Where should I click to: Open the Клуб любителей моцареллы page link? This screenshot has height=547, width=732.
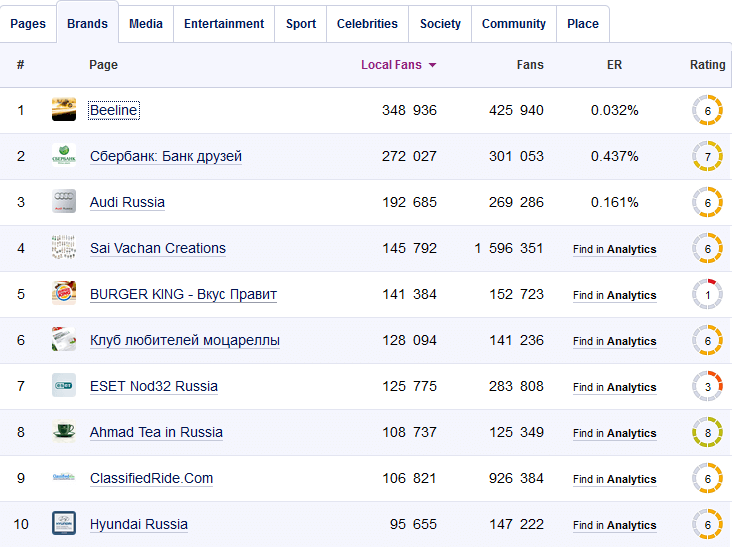[184, 340]
